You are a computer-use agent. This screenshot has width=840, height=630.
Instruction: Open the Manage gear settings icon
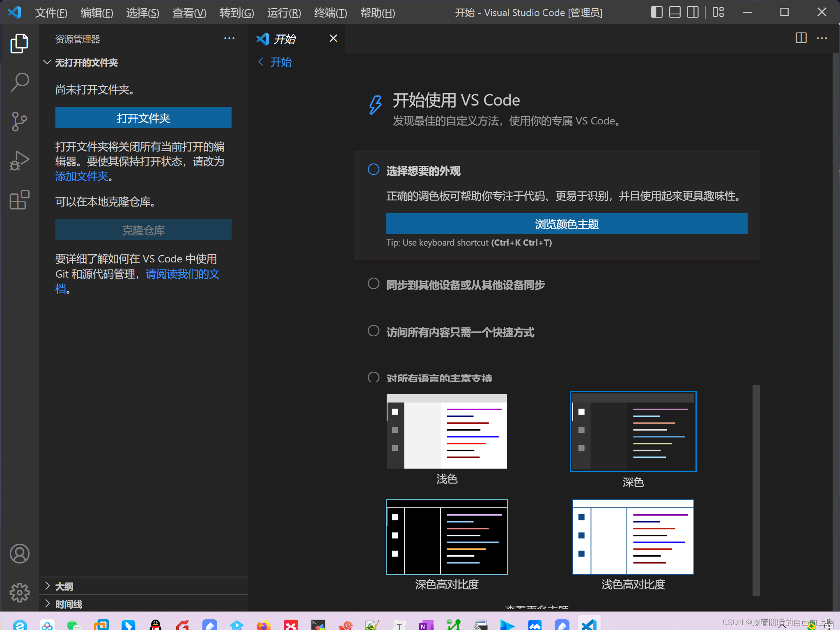(x=19, y=593)
